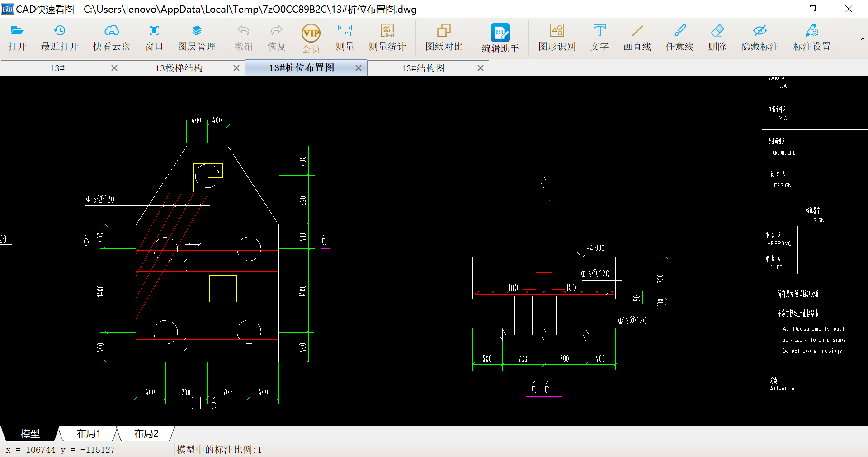
Task: Switch to the 布局1 layout tab
Action: (x=89, y=434)
